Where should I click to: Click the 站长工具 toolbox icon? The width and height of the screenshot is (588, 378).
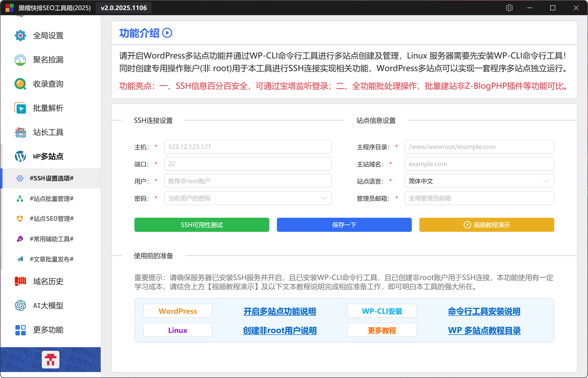[20, 132]
